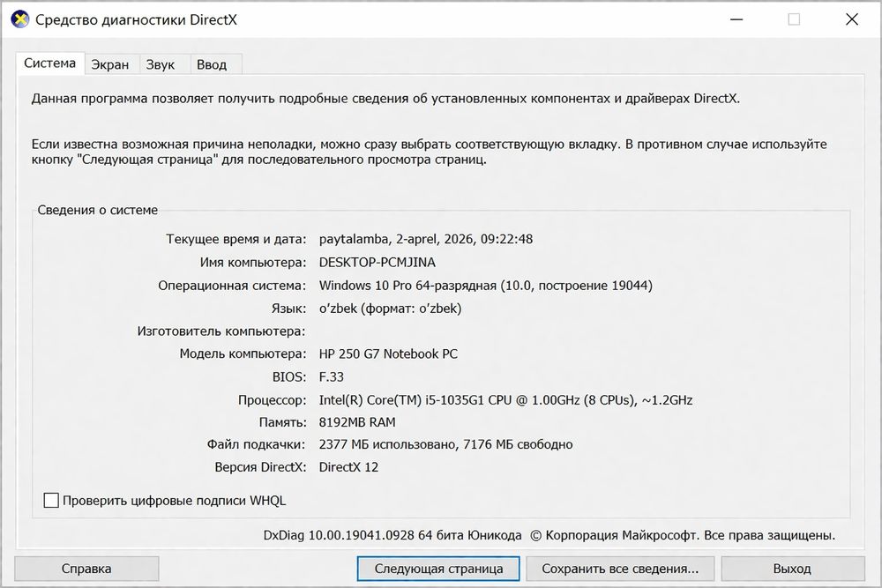
Task: Open help with the Справка button
Action: pyautogui.click(x=86, y=569)
